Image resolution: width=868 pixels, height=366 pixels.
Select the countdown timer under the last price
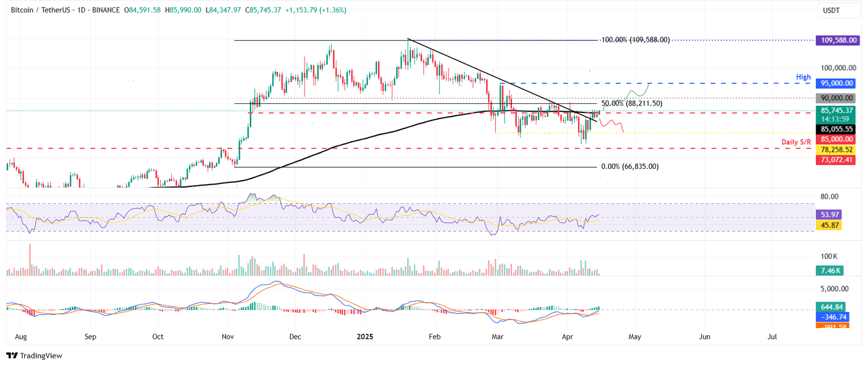(x=836, y=119)
